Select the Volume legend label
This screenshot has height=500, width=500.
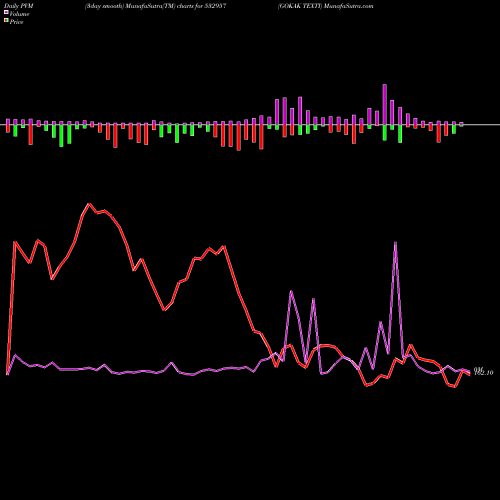[x=19, y=14]
